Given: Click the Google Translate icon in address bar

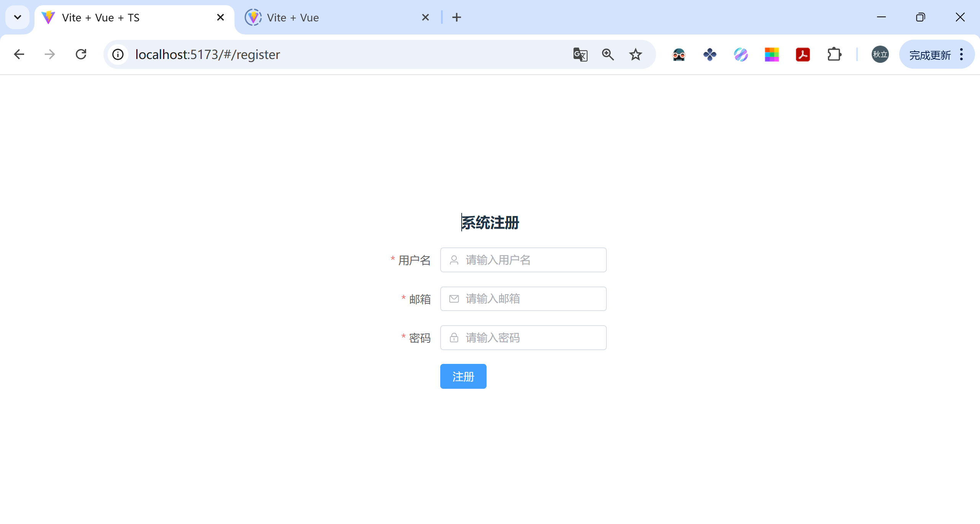Looking at the screenshot, I should tap(580, 55).
